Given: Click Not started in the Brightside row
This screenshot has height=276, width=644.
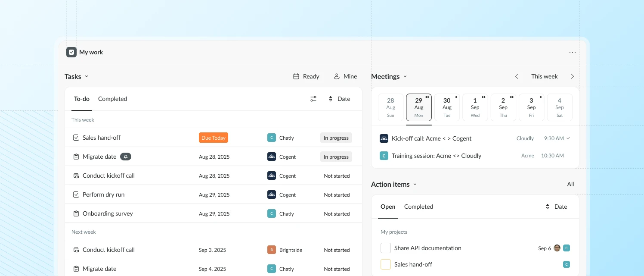Looking at the screenshot, I should [x=337, y=250].
